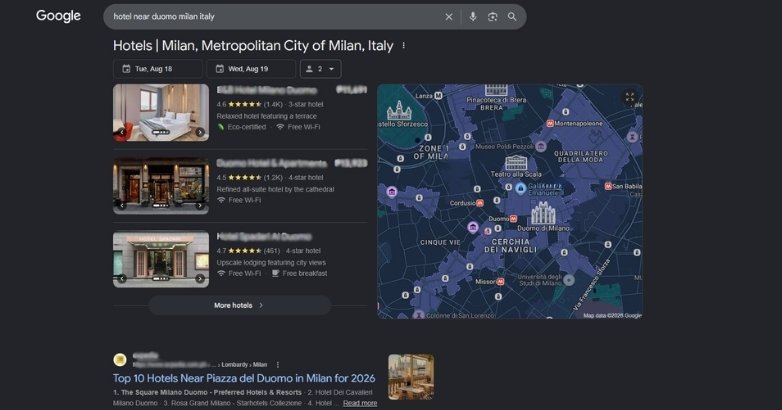Open thumbnail image beside Top 10 Hotels result
Image resolution: width=782 pixels, height=410 pixels.
tap(411, 377)
